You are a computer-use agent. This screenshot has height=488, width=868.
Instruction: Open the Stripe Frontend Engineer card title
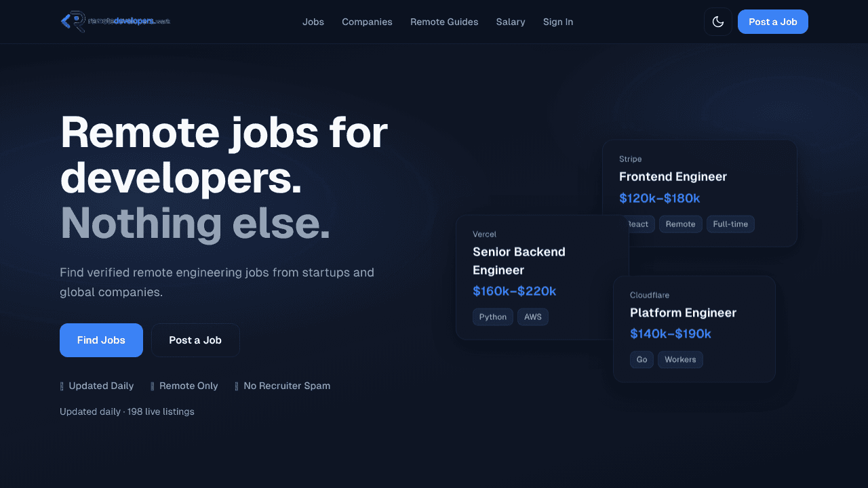[x=673, y=177]
